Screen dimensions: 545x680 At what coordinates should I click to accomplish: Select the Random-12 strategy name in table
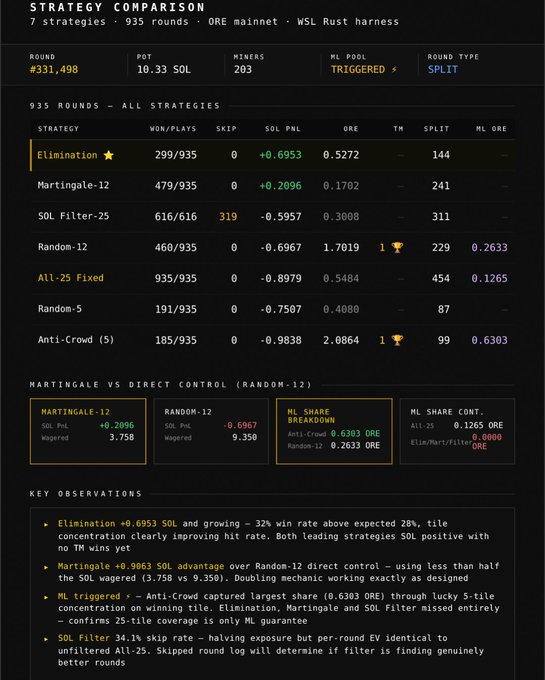(62, 247)
